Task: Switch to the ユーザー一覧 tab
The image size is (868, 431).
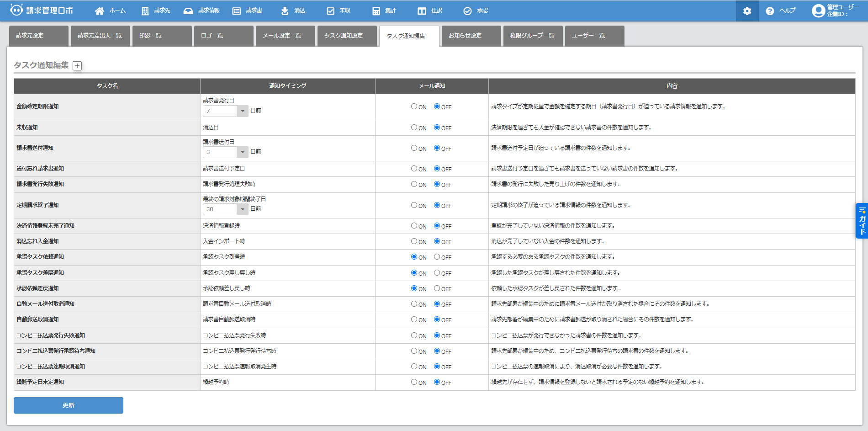Action: tap(594, 36)
